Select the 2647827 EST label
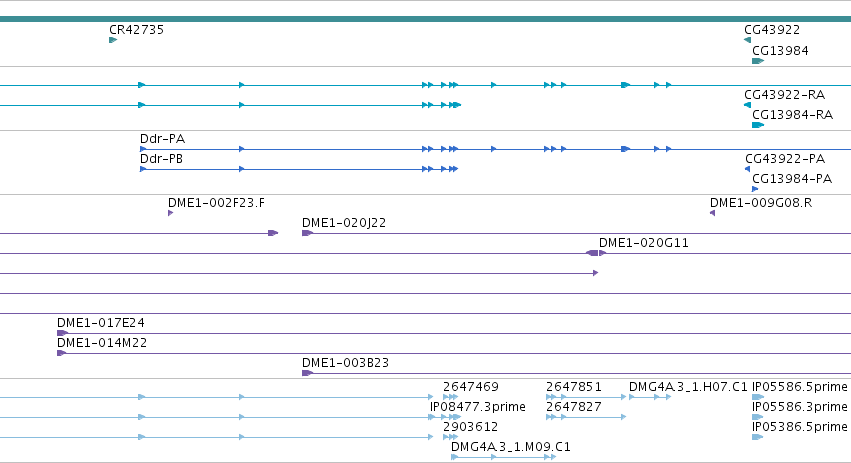Viewport: 851px width, 463px height. pyautogui.click(x=574, y=407)
